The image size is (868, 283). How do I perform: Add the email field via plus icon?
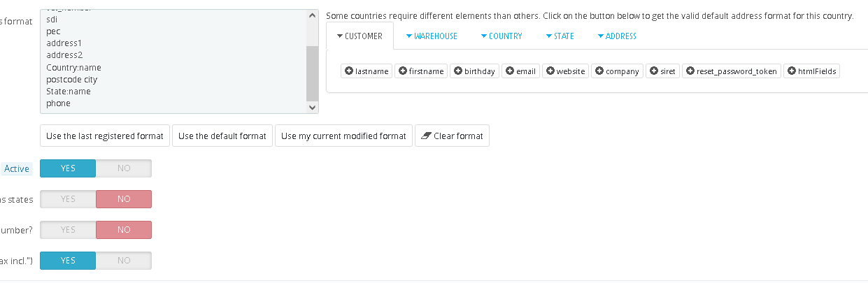tap(510, 71)
